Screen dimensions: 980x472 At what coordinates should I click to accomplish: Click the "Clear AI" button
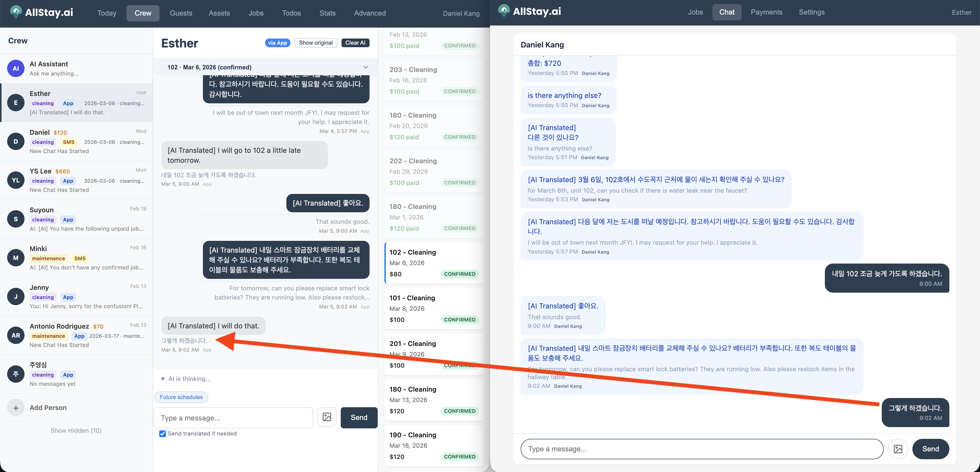355,43
